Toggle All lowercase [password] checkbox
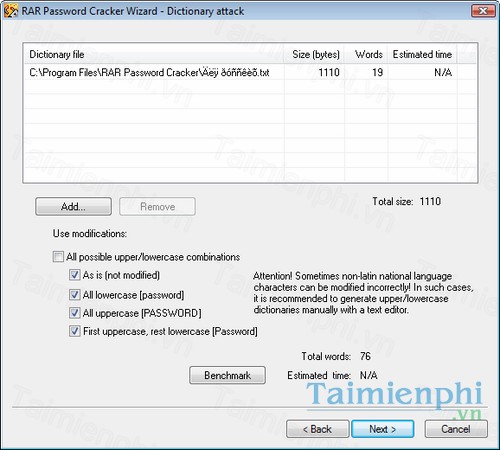 click(75, 295)
